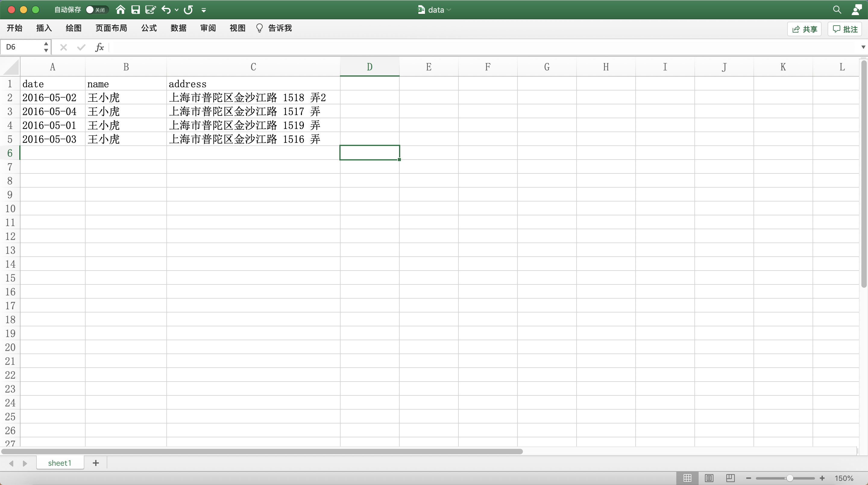The width and height of the screenshot is (868, 485).
Task: Switch to page layout view icon
Action: pos(709,478)
